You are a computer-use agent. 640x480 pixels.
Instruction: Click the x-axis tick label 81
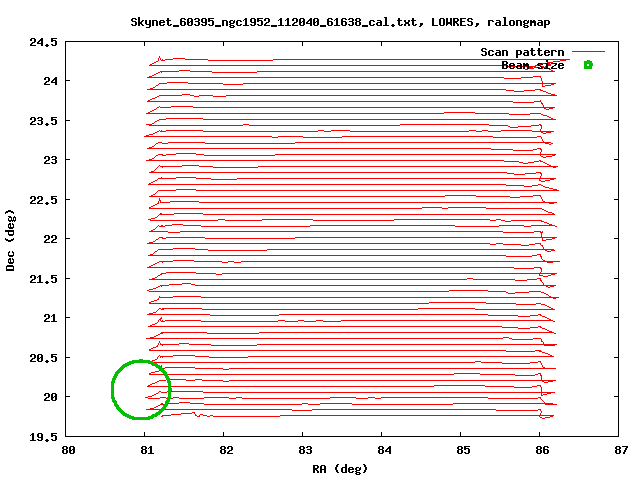point(147,450)
